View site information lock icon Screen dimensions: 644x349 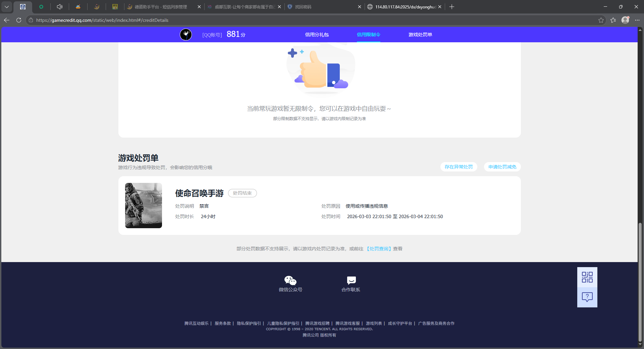31,20
